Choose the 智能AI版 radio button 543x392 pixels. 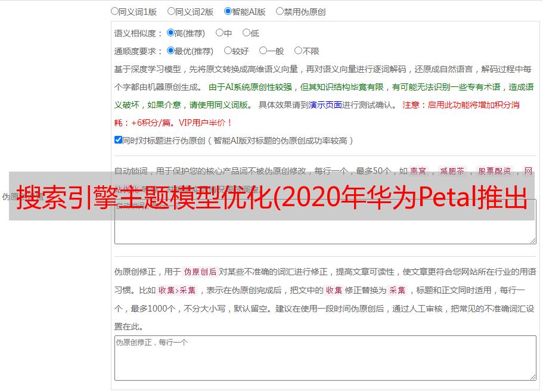228,11
